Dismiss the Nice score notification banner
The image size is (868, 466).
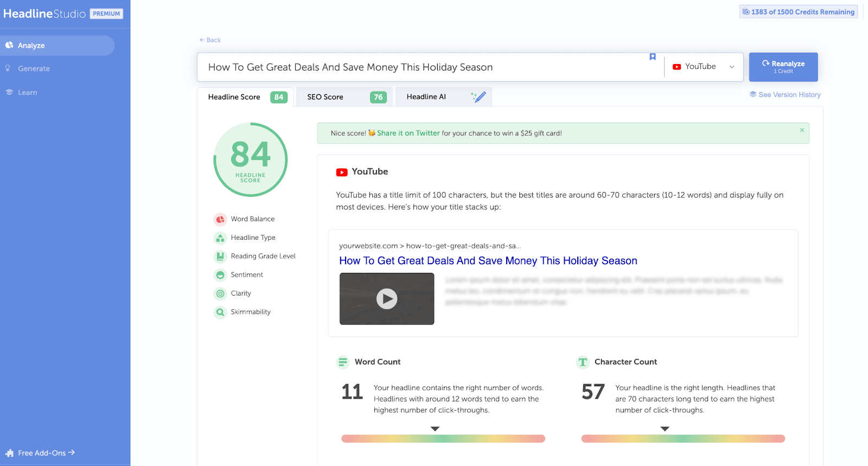802,130
